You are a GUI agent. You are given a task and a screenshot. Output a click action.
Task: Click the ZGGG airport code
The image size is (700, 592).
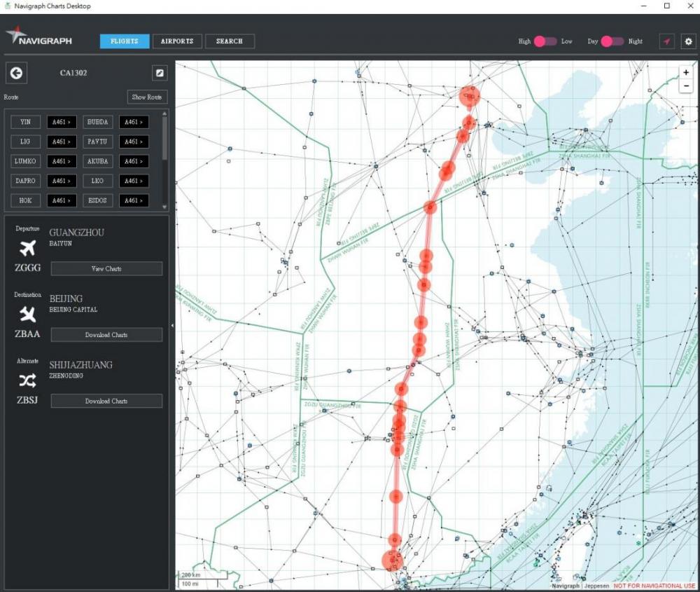[28, 268]
